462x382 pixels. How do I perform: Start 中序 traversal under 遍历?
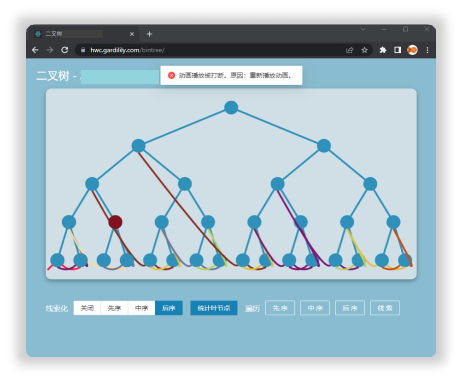click(x=315, y=308)
